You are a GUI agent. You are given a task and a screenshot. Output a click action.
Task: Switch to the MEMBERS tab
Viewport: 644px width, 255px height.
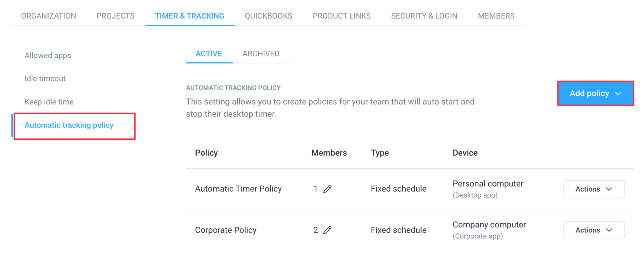tap(496, 16)
